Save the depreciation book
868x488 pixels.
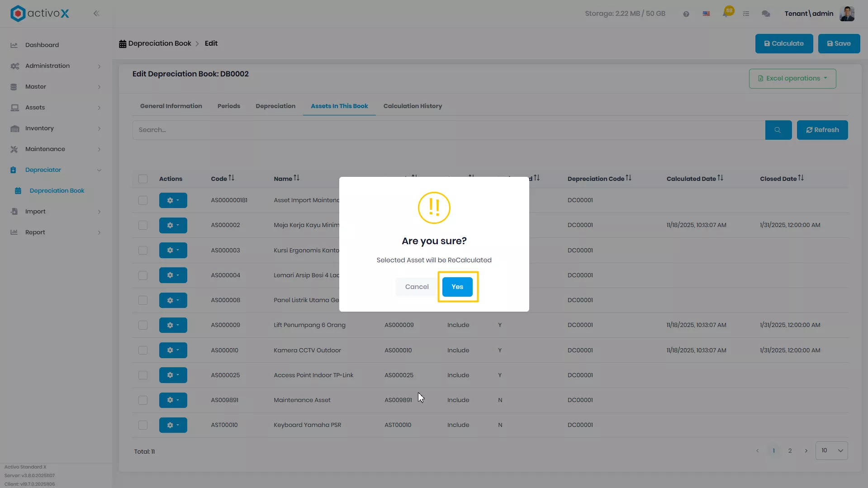pos(839,43)
